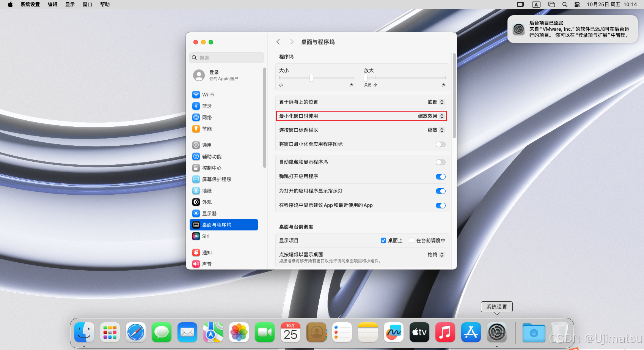The image size is (644, 350).
Task: Open Apple TV in the Dock
Action: [x=419, y=333]
